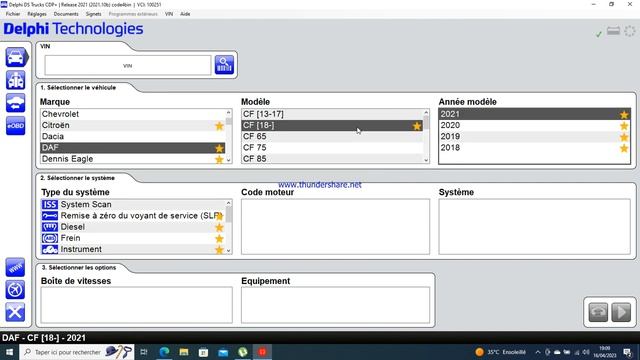Click the play arrow next button
The image size is (640, 360).
click(621, 312)
